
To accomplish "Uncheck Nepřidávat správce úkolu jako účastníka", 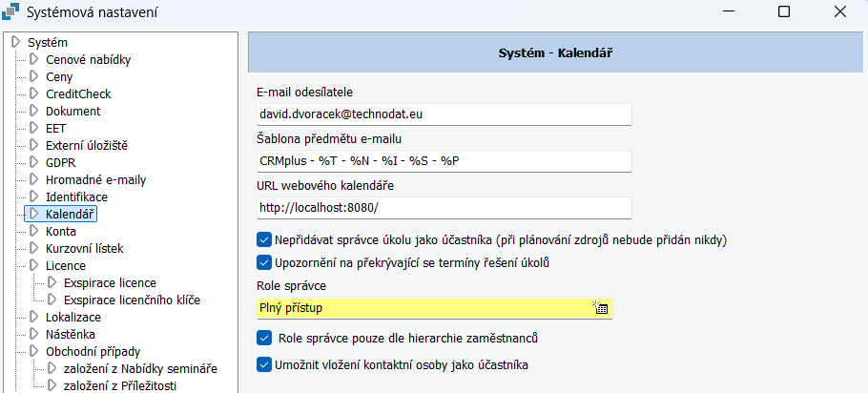I will [x=264, y=239].
